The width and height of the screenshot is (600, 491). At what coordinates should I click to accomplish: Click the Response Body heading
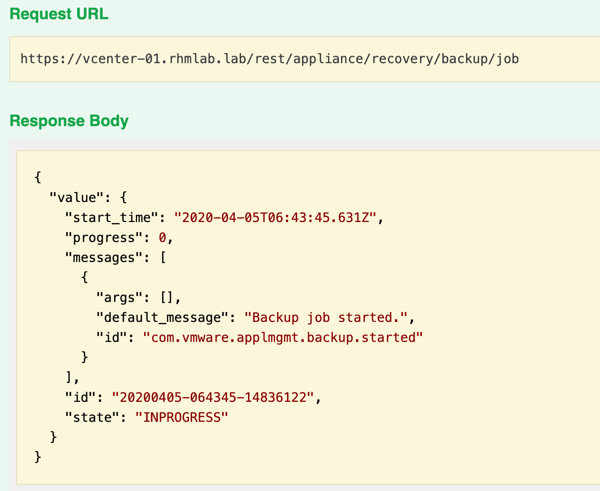(69, 121)
